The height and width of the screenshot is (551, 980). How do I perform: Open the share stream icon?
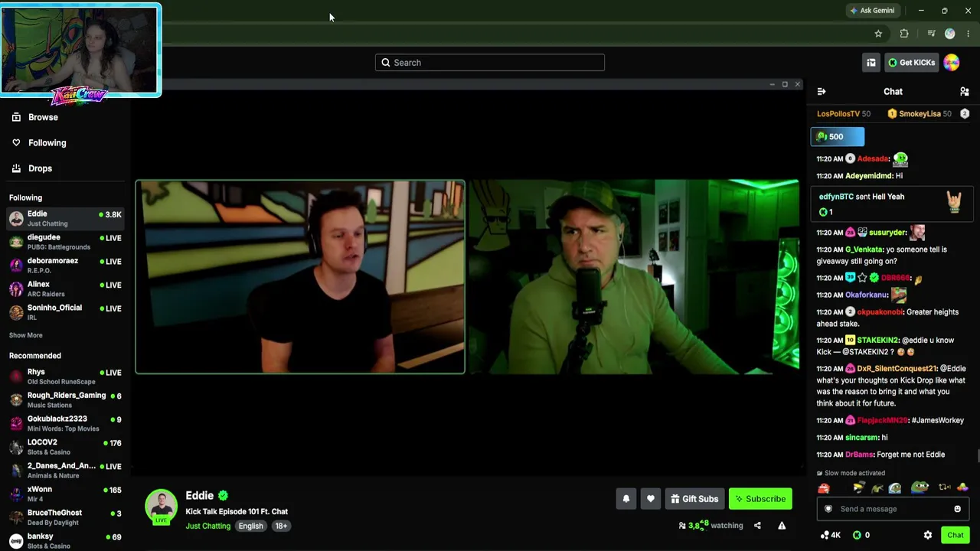point(757,526)
